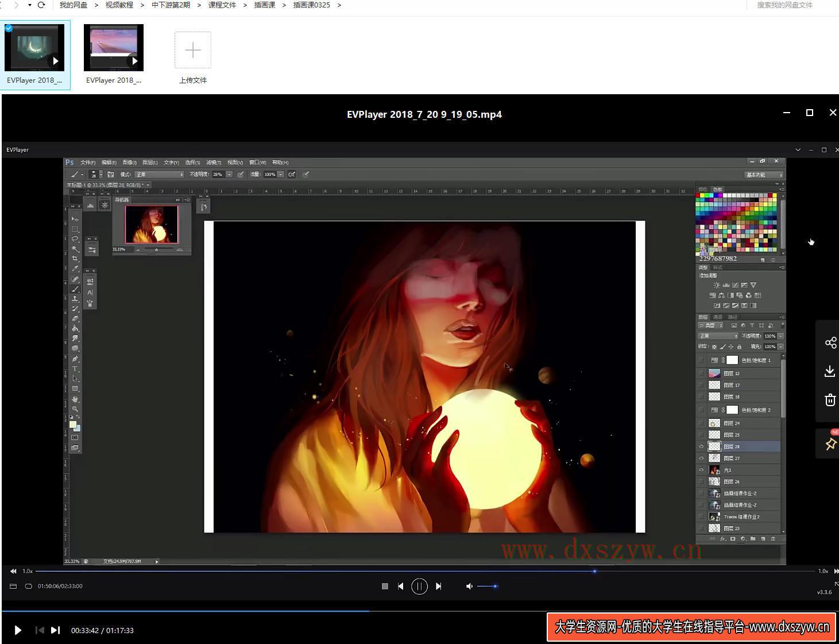The width and height of the screenshot is (839, 644).
Task: Add a Brightness/Contrast adjustment sun icon
Action: pyautogui.click(x=717, y=285)
